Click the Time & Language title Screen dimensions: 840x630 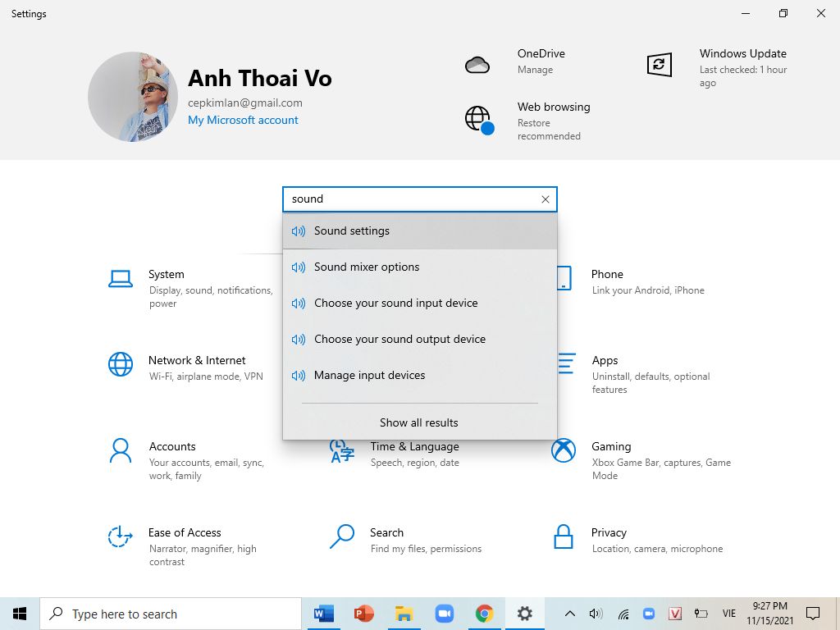pos(414,447)
